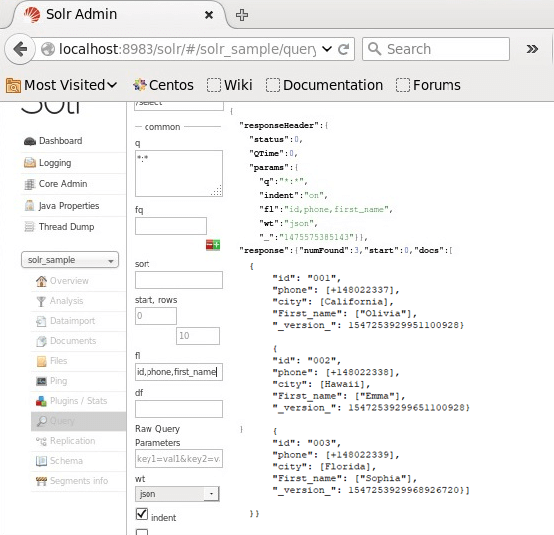This screenshot has height=535, width=554.
Task: Click the Documents icon
Action: pos(41,341)
